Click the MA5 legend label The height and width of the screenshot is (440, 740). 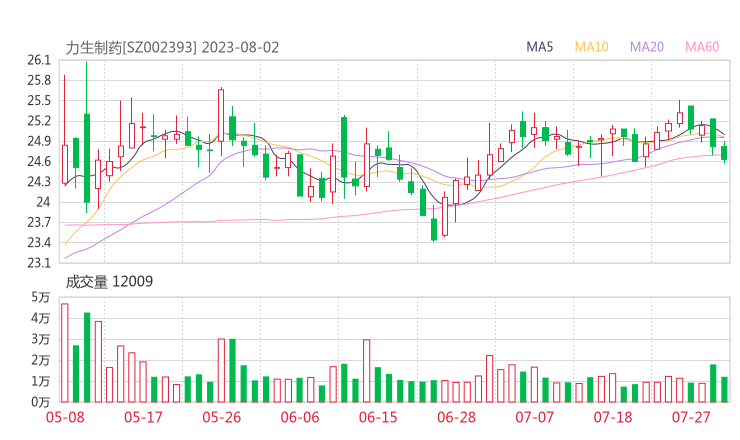click(x=539, y=47)
